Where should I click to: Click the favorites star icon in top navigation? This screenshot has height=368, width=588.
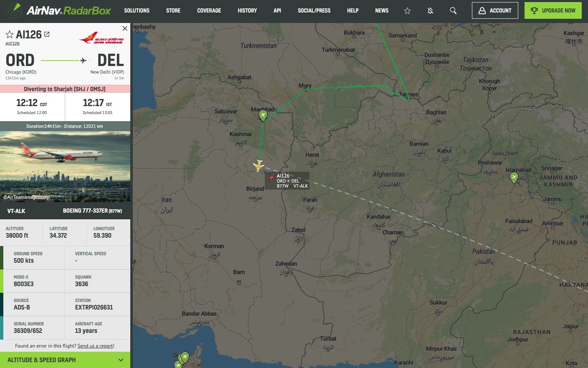(407, 11)
